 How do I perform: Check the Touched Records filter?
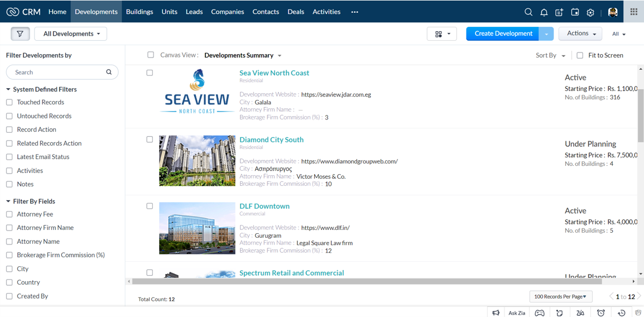pyautogui.click(x=9, y=102)
